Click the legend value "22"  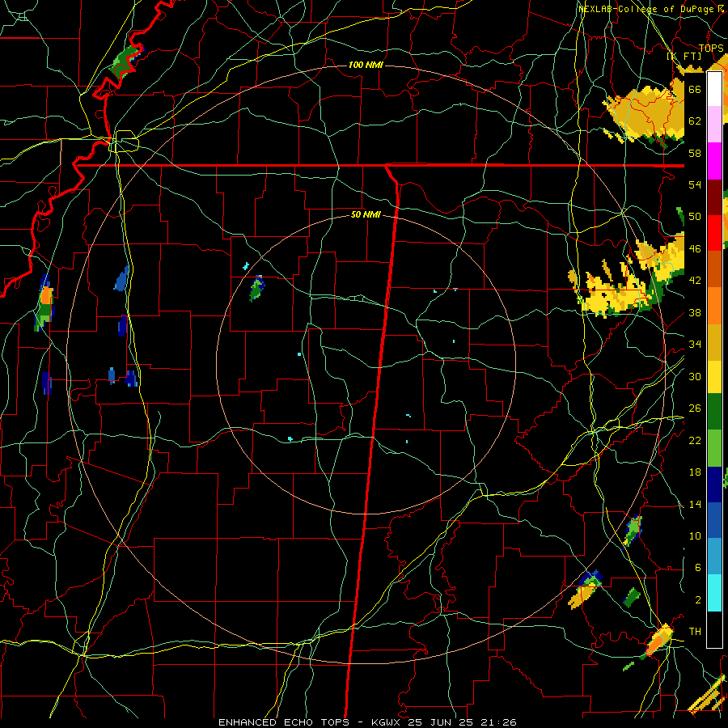[695, 440]
